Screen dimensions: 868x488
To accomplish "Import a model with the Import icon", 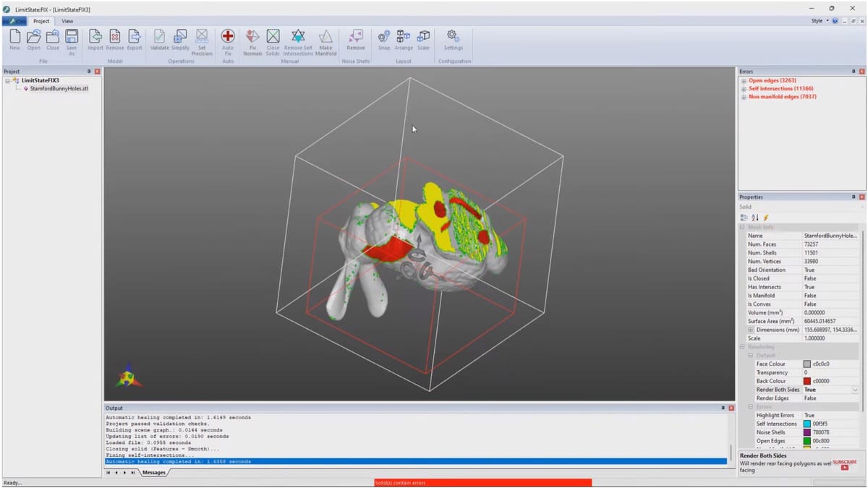I will tap(95, 39).
